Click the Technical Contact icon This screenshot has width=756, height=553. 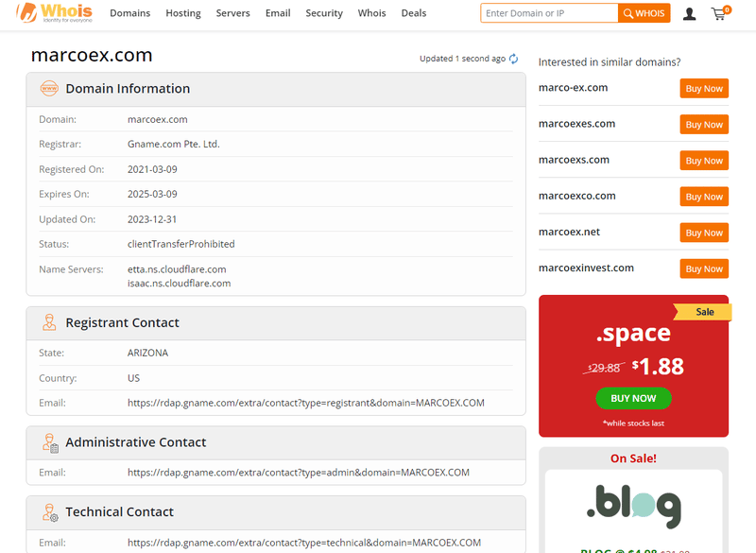click(50, 512)
